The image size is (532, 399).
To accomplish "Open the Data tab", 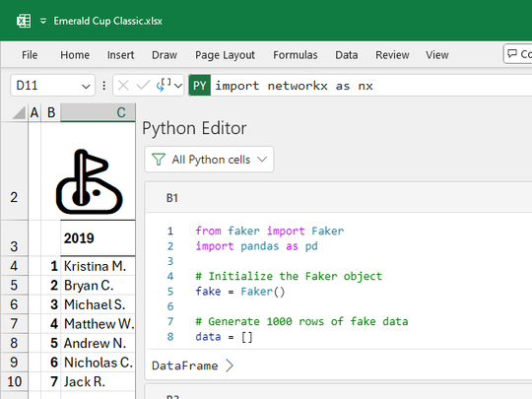I will click(x=347, y=55).
